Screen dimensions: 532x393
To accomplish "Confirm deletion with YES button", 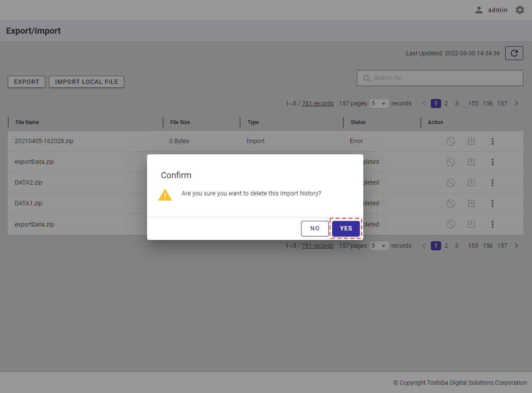I will pos(346,229).
